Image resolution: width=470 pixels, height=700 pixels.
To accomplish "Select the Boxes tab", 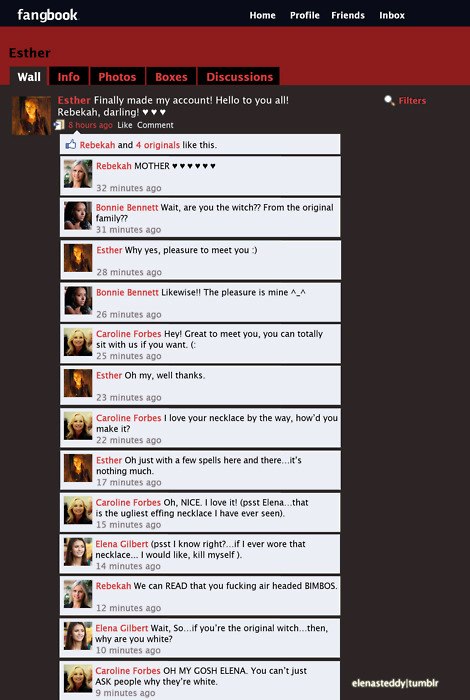I will click(171, 77).
